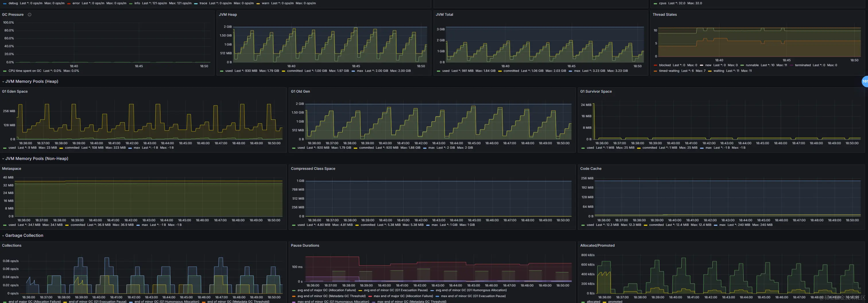Toggle terminated series in Thread States
The height and width of the screenshot is (303, 868).
(803, 66)
